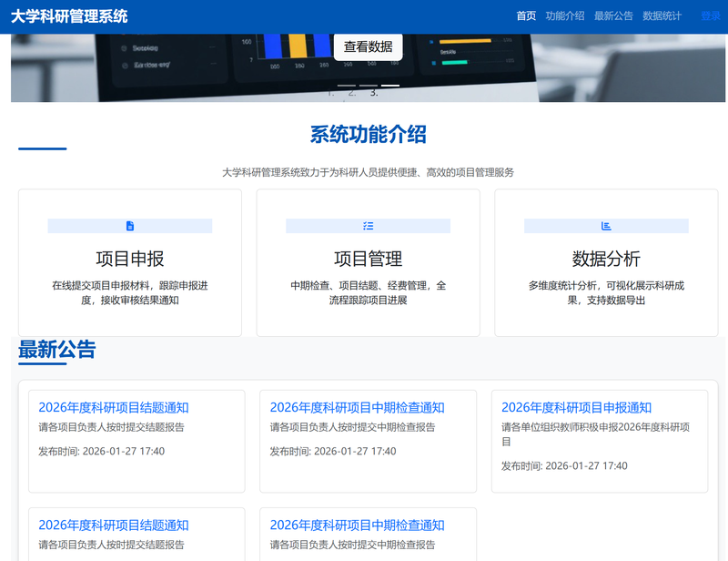Select the second carousel slide indicator
The image size is (728, 561).
[368, 86]
